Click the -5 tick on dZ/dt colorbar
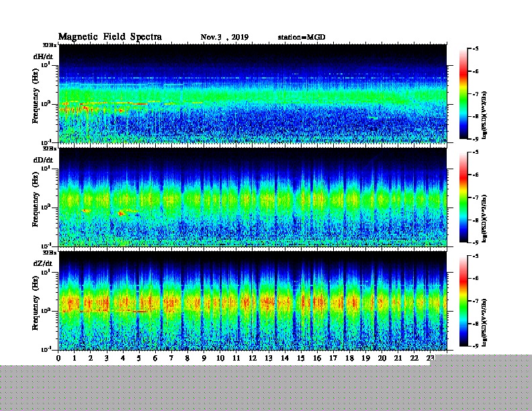The height and width of the screenshot is (411, 532). (476, 256)
